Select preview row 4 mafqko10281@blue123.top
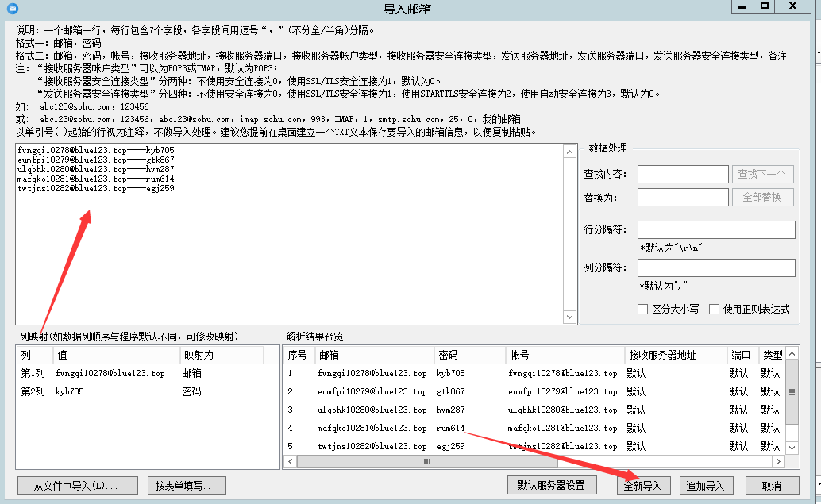The width and height of the screenshot is (821, 504). 534,428
